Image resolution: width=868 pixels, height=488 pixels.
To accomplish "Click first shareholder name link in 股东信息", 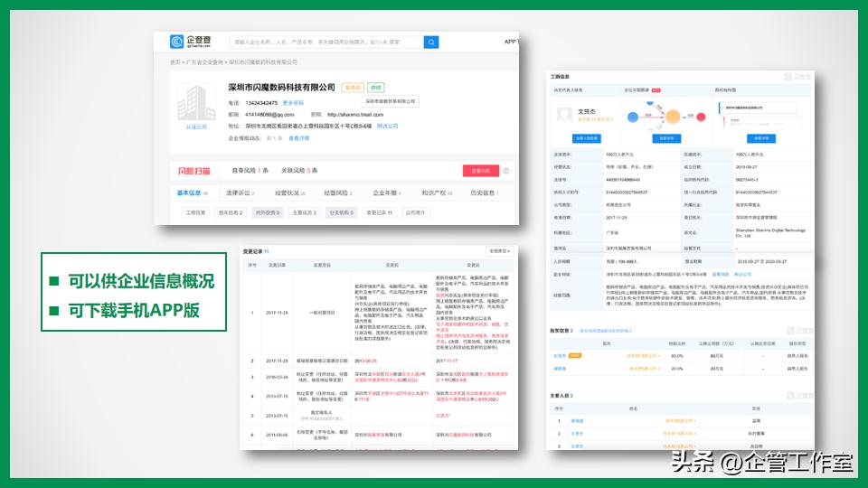I will pos(559,356).
